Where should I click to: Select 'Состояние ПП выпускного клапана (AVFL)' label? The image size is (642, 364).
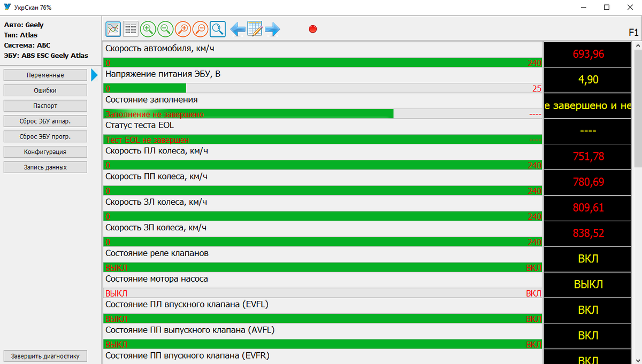190,330
